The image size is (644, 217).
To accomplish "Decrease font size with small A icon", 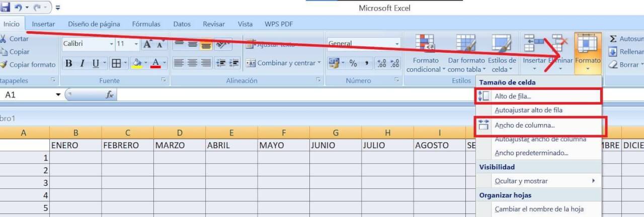I will click(x=160, y=44).
